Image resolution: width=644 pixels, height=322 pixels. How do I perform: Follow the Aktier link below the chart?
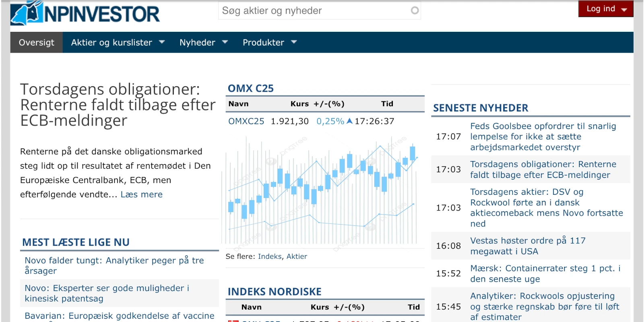pos(297,256)
